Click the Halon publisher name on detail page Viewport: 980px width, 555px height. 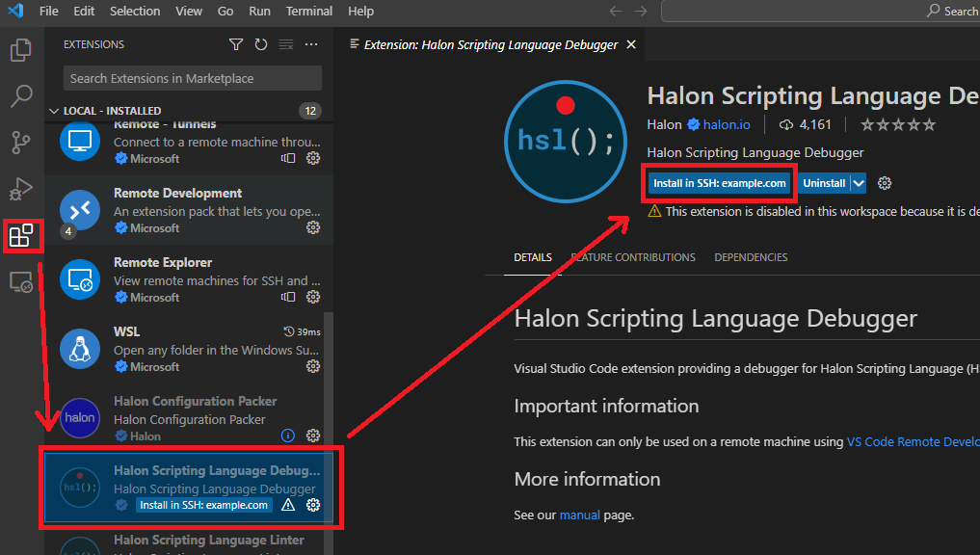(664, 125)
